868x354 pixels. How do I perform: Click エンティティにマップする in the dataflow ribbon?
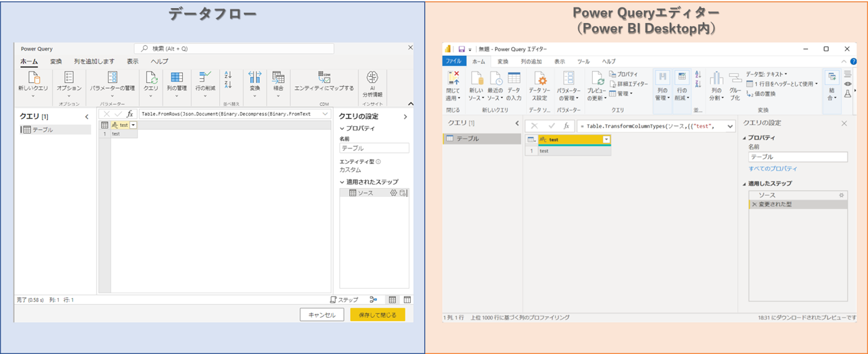(324, 82)
